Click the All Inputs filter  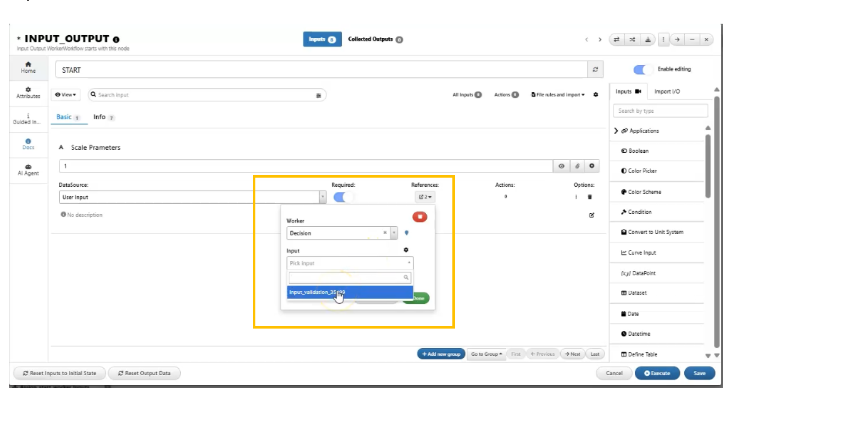[467, 95]
